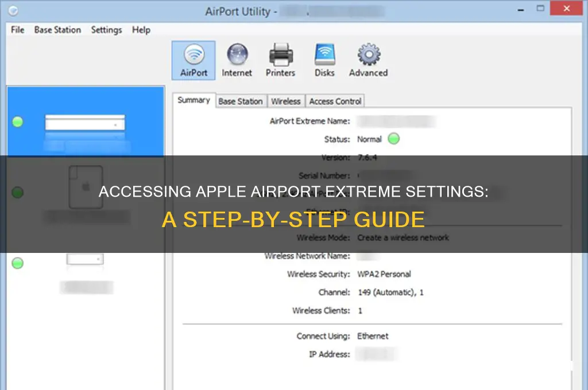Viewport: 588px width, 390px height.
Task: Click the AirPort Utility title bar app icon
Action: coord(13,11)
